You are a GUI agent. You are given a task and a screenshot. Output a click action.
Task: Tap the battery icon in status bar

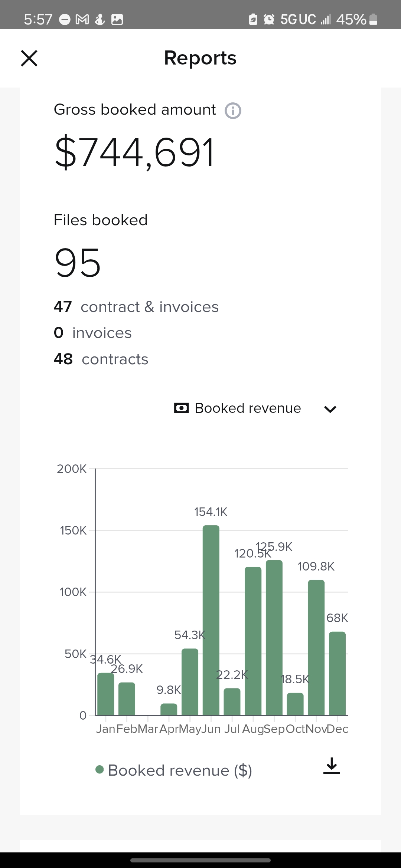tap(374, 19)
